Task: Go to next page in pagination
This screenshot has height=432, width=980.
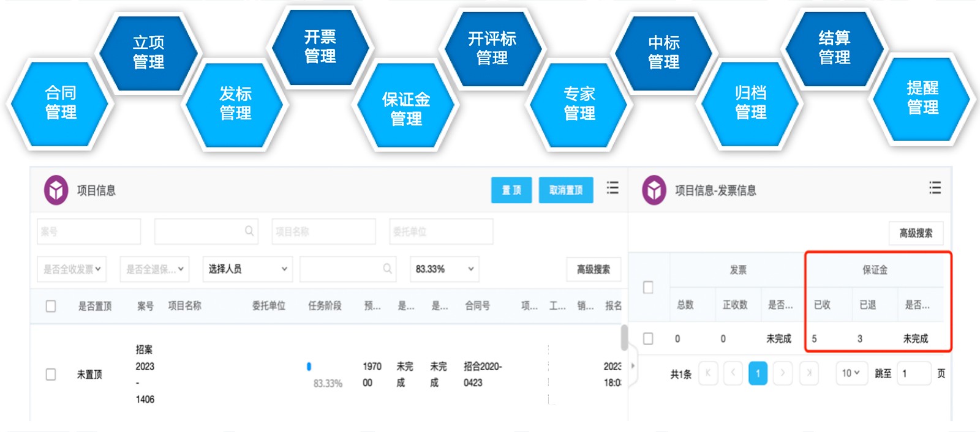Action: [x=782, y=373]
